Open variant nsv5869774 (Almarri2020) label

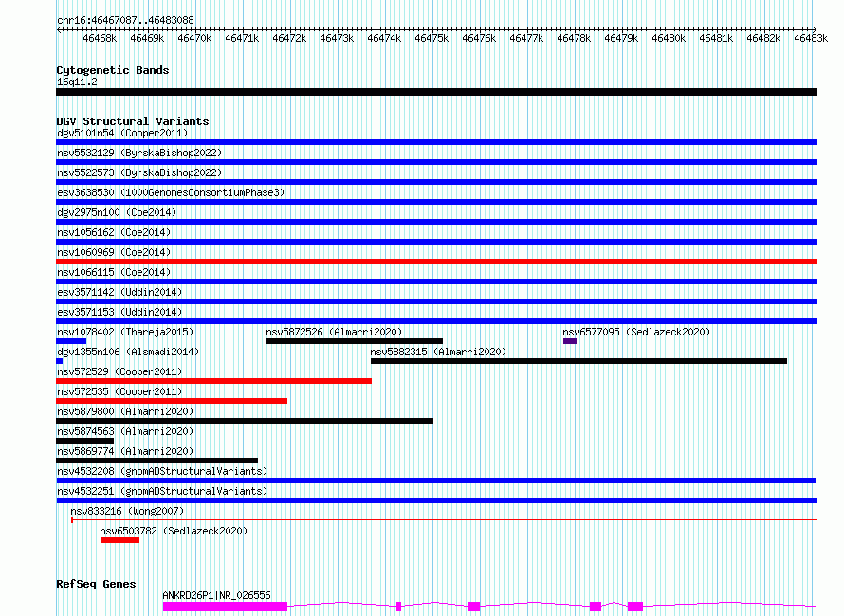[125, 451]
